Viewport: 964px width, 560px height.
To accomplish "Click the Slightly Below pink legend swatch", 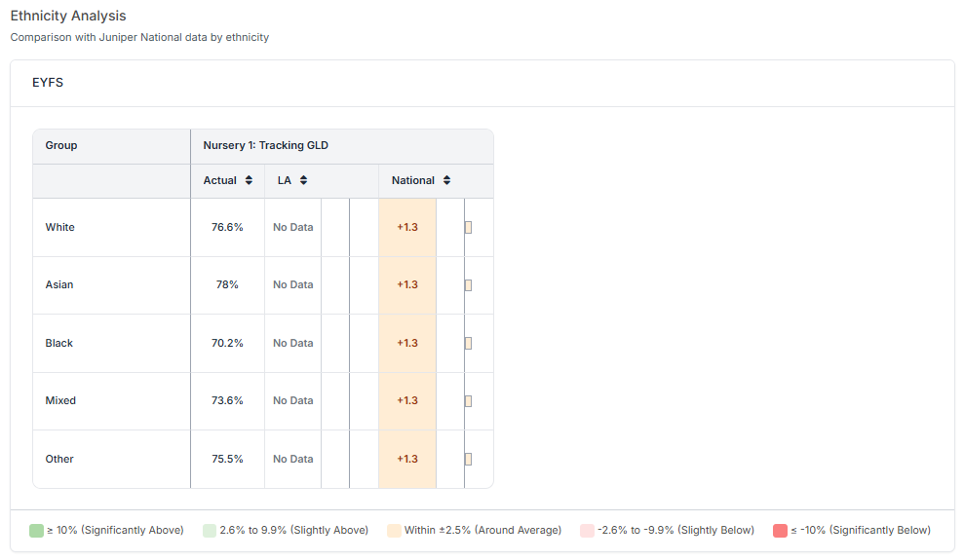I will [x=587, y=531].
